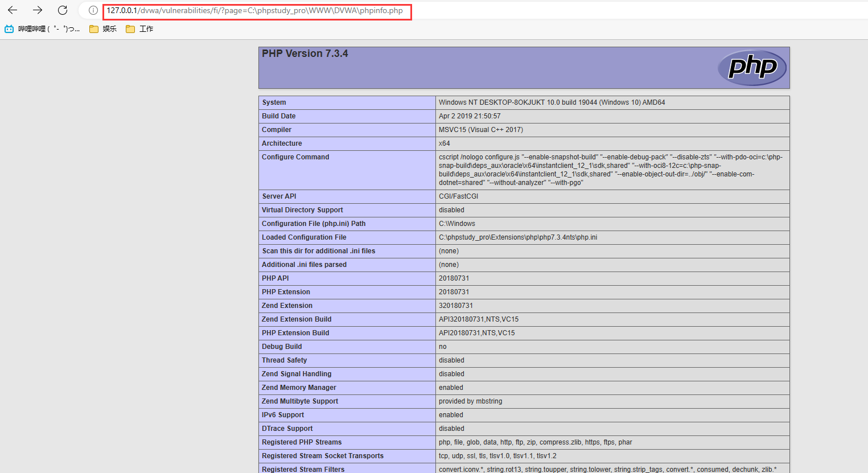Image resolution: width=868 pixels, height=473 pixels.
Task: Click the Server API label
Action: [x=279, y=196]
